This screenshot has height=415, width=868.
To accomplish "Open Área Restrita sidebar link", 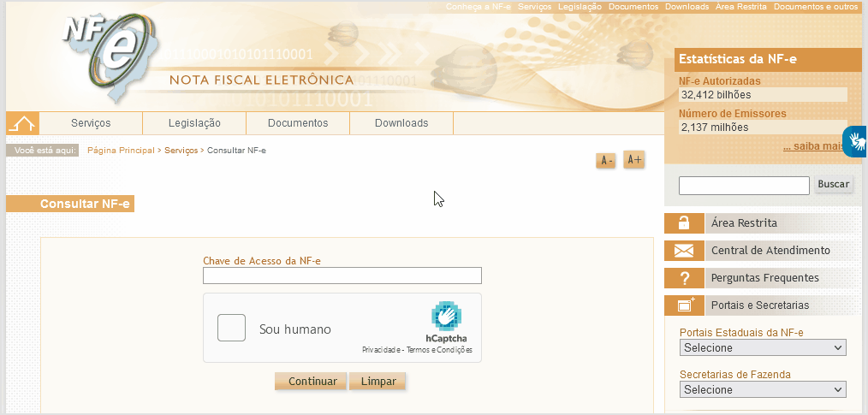I will pyautogui.click(x=744, y=223).
